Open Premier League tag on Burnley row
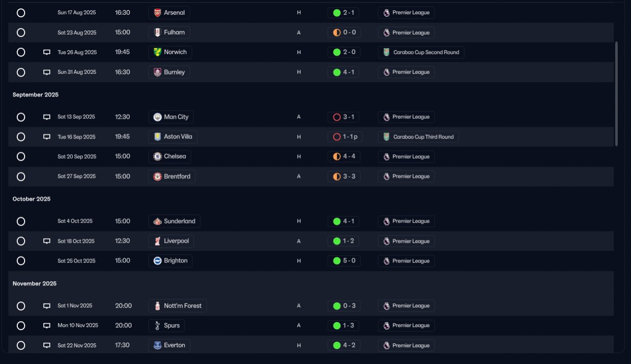631x364 pixels. (x=406, y=72)
